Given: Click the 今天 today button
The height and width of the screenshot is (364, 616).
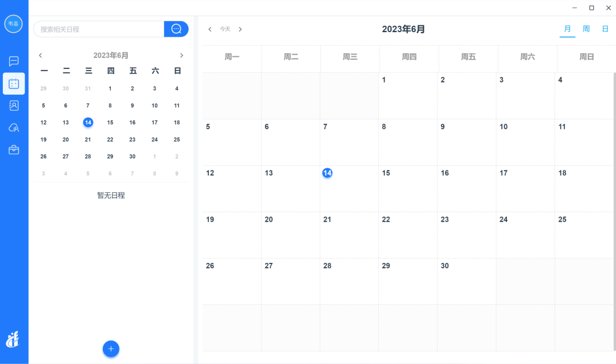Looking at the screenshot, I should point(225,29).
